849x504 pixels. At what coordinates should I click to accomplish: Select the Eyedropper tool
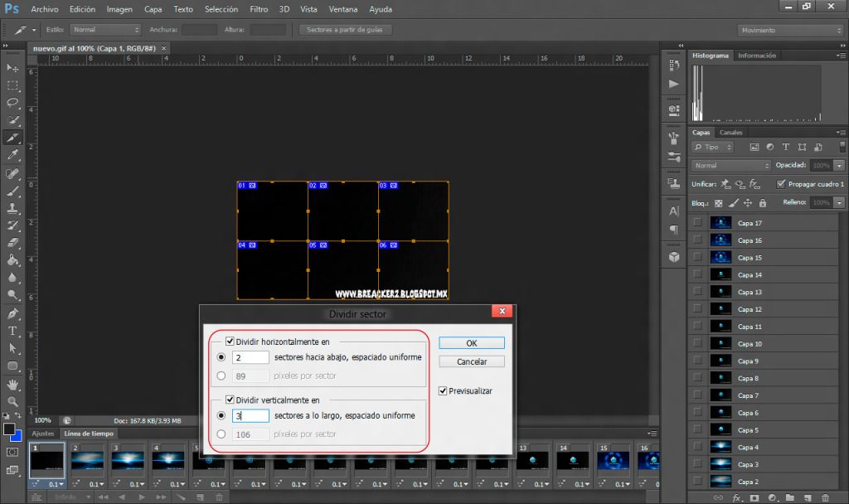[12, 155]
